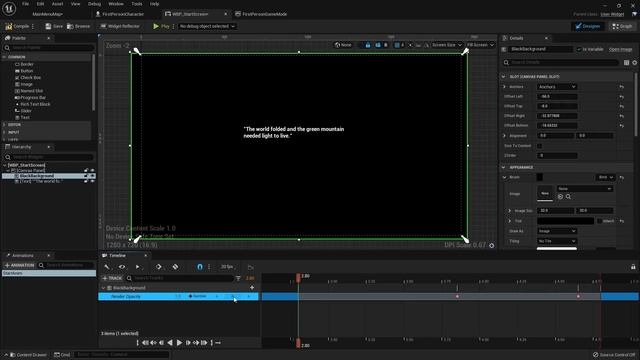Switch to the FirstPersonGameMode tab
640x360 pixels.
point(264,14)
